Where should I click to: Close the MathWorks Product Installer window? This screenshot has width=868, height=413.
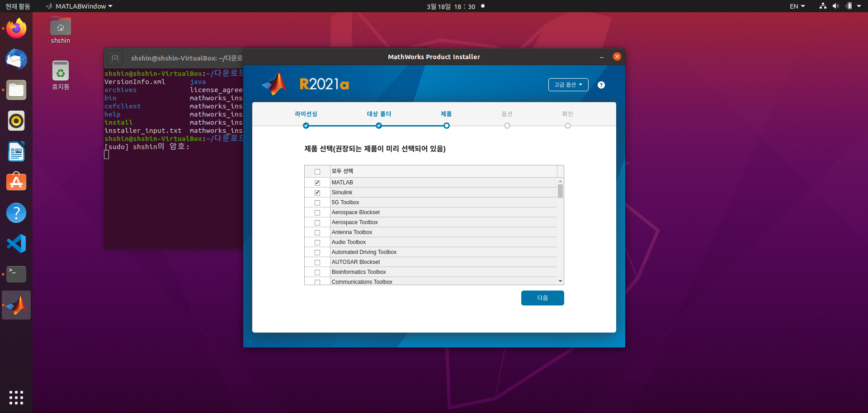pos(617,56)
